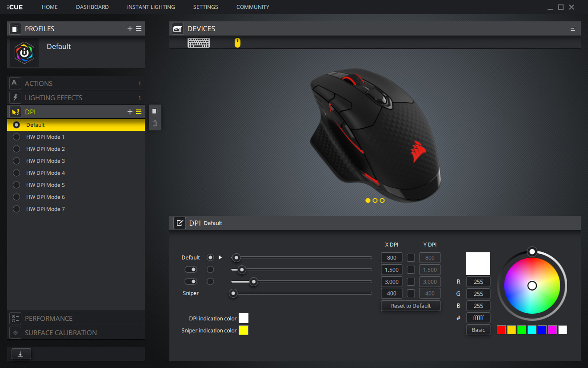Viewport: 588px width, 368px height.
Task: Copy the selected DPI preset
Action: pos(155,111)
